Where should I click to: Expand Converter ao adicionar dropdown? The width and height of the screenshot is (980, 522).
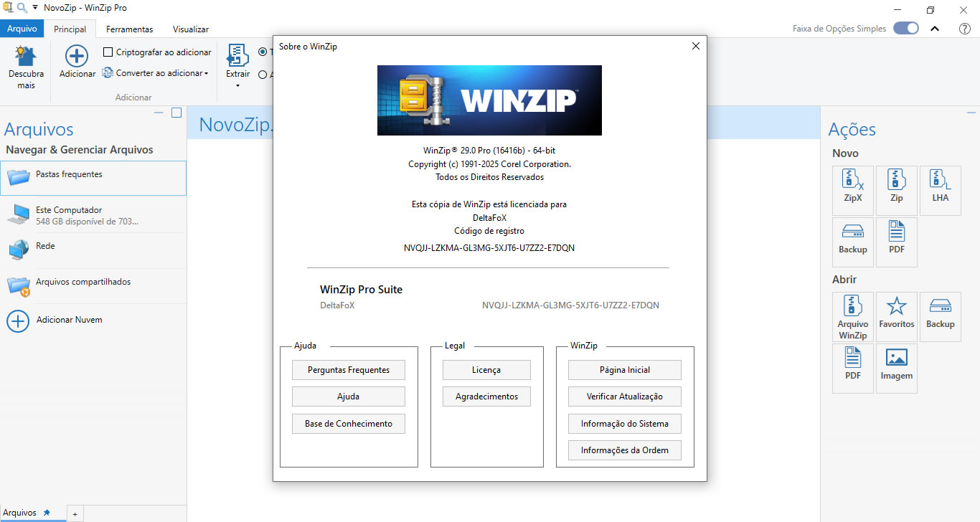click(206, 73)
